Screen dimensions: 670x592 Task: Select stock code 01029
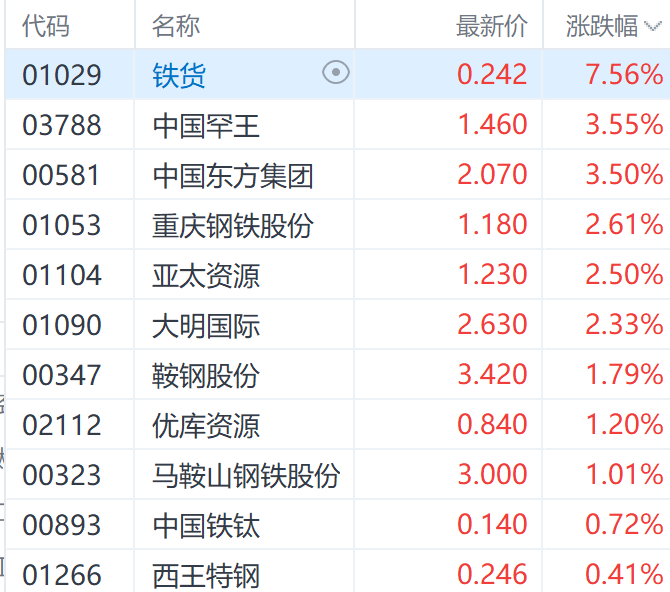[x=62, y=75]
